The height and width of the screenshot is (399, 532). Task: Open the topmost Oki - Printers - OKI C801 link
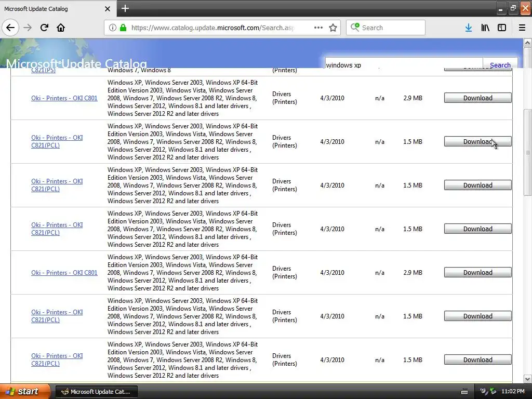point(64,98)
